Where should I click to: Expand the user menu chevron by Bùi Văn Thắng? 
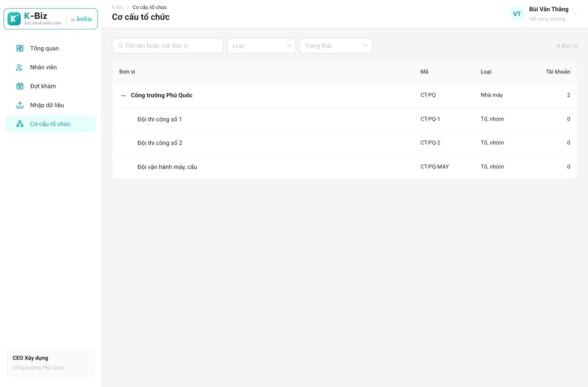575,14
